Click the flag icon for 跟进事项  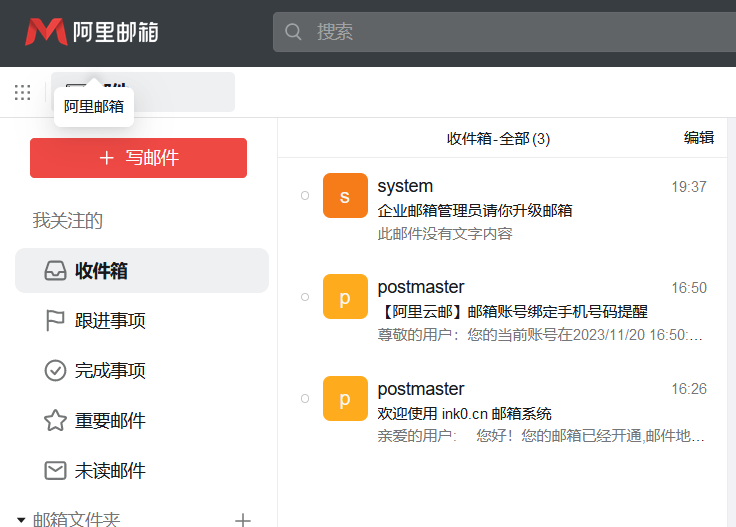pos(55,321)
